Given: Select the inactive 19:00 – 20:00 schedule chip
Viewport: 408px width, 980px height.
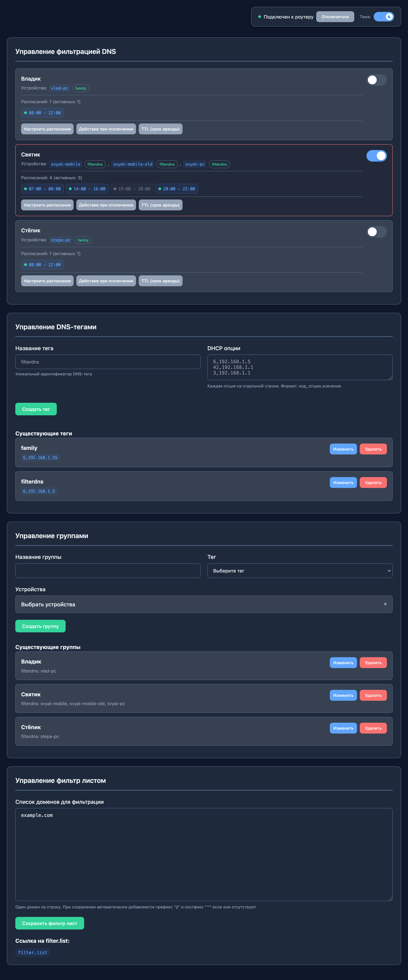Looking at the screenshot, I should click(x=132, y=189).
